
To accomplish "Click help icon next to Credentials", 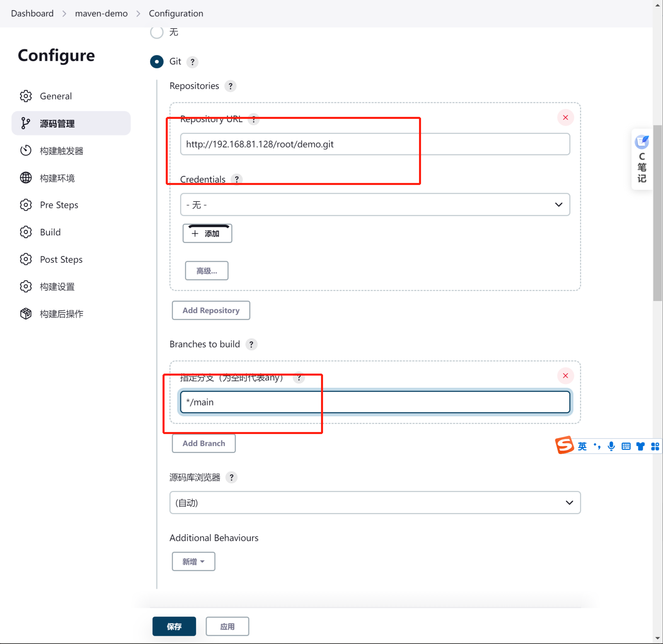I will pyautogui.click(x=237, y=179).
